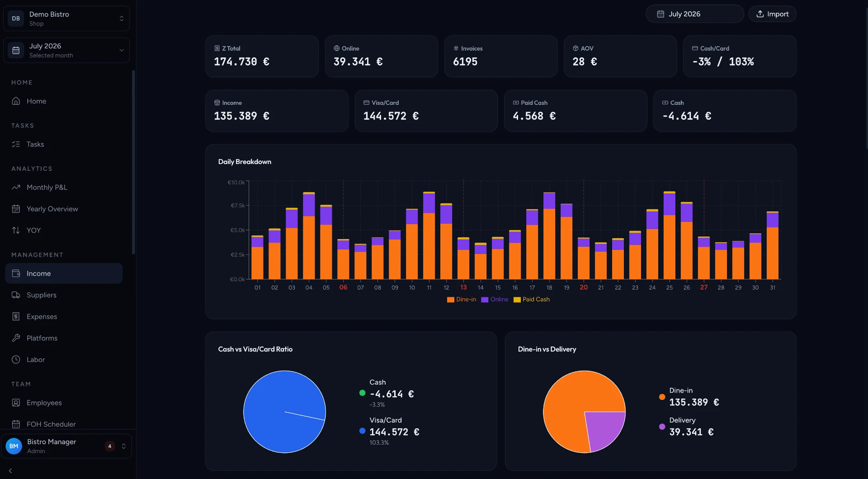Click the Income card value 135.389 €
868x479 pixels.
pos(241,116)
